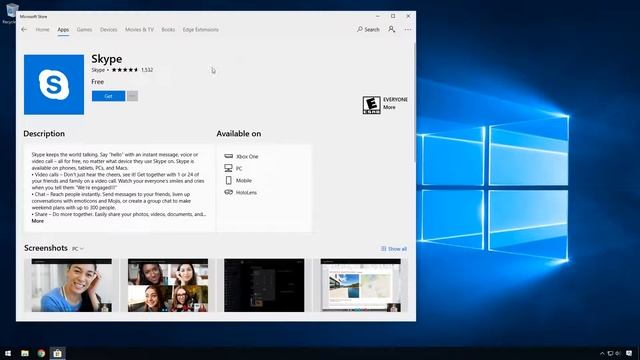This screenshot has height=360, width=640.
Task: Show hidden system tray icons
Action: (602, 353)
